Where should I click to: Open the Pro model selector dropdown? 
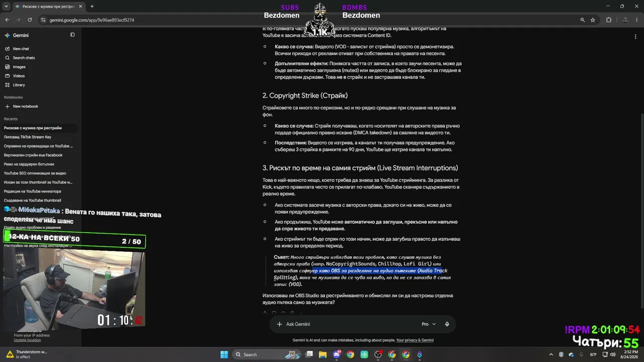click(x=429, y=324)
